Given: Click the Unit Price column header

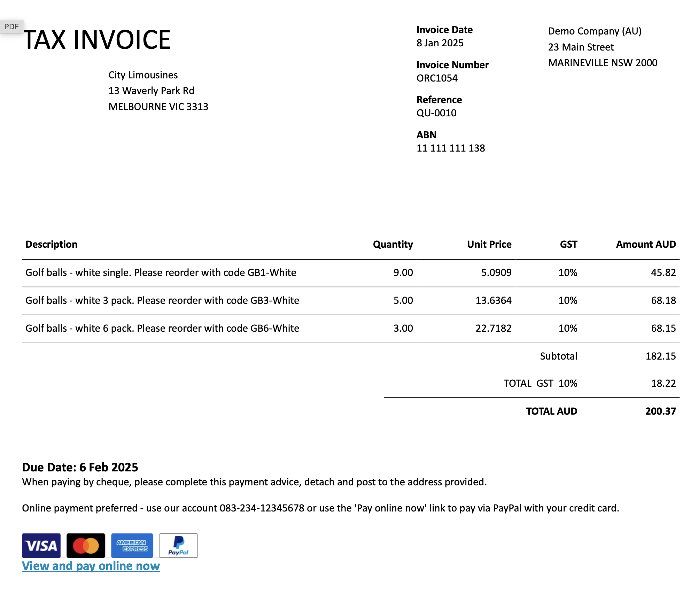Looking at the screenshot, I should 489,244.
